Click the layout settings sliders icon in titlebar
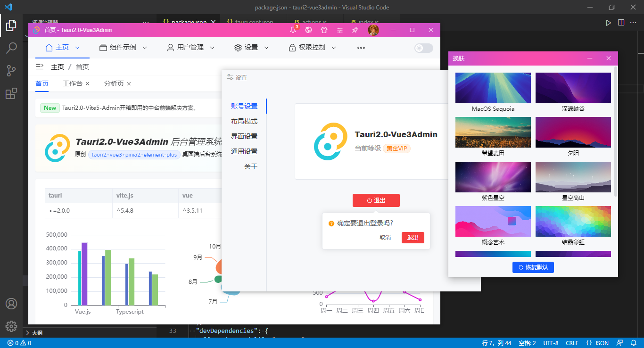644x348 pixels. click(339, 30)
